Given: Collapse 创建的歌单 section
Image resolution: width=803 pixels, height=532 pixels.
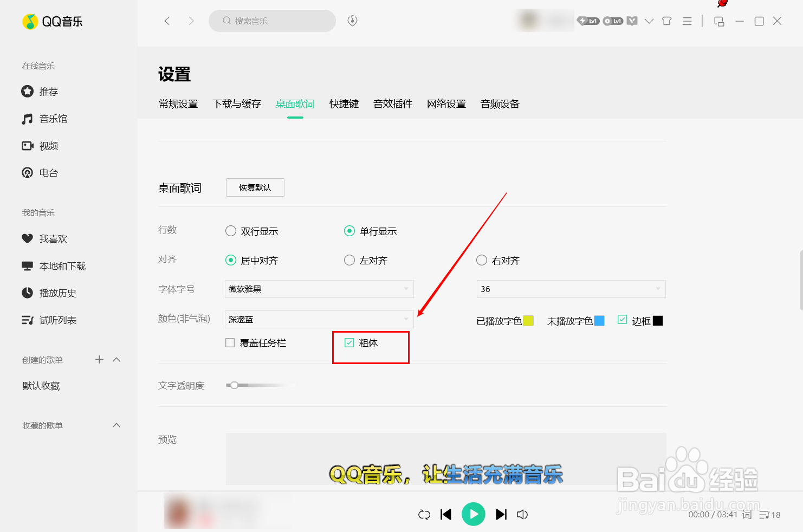Looking at the screenshot, I should (x=116, y=359).
